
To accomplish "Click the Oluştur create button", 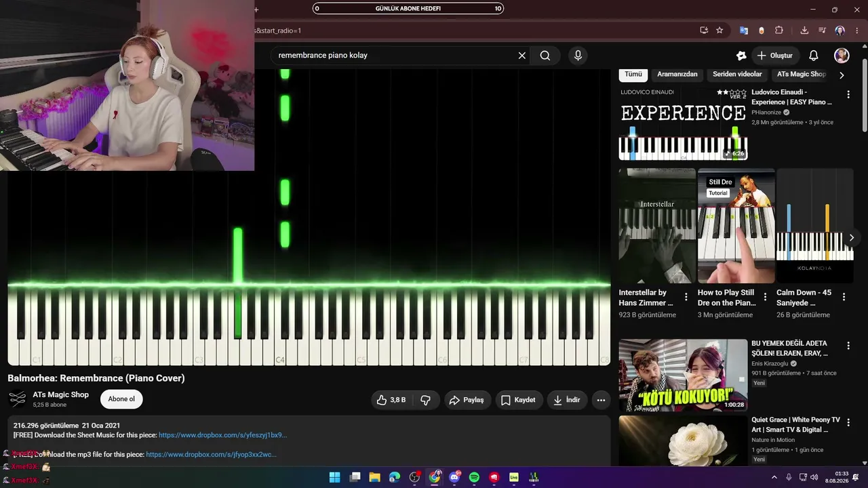I will (774, 56).
